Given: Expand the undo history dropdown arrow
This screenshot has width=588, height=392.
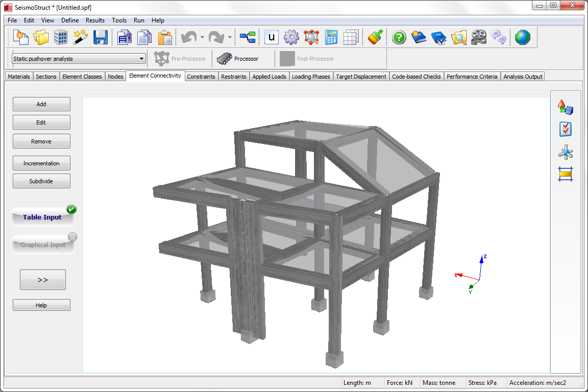Looking at the screenshot, I should pyautogui.click(x=203, y=37).
